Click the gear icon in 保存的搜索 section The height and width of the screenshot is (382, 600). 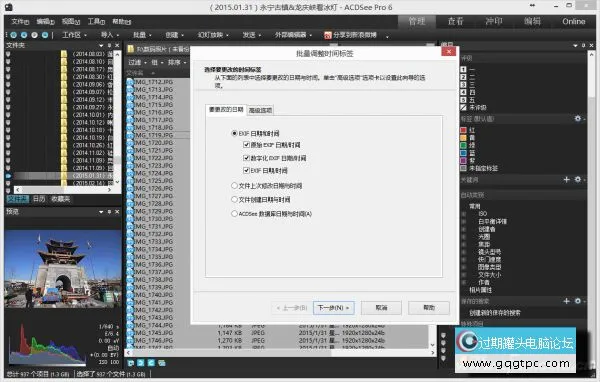click(x=578, y=301)
